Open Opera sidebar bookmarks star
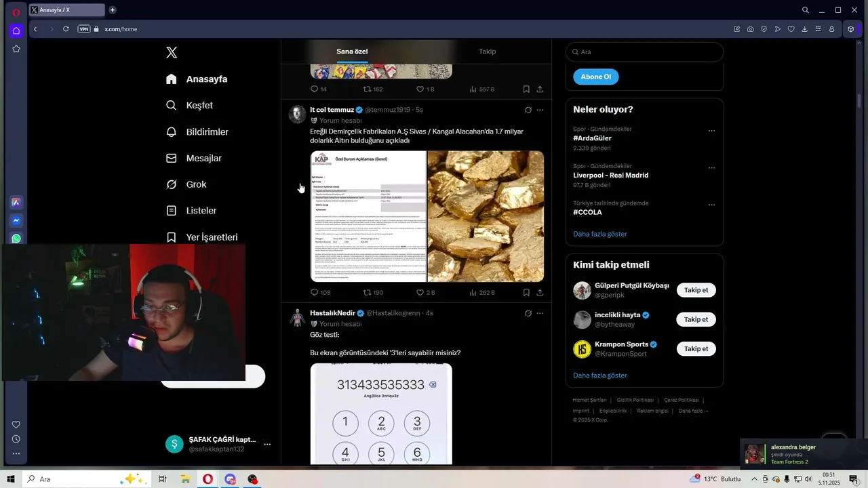 [16, 49]
